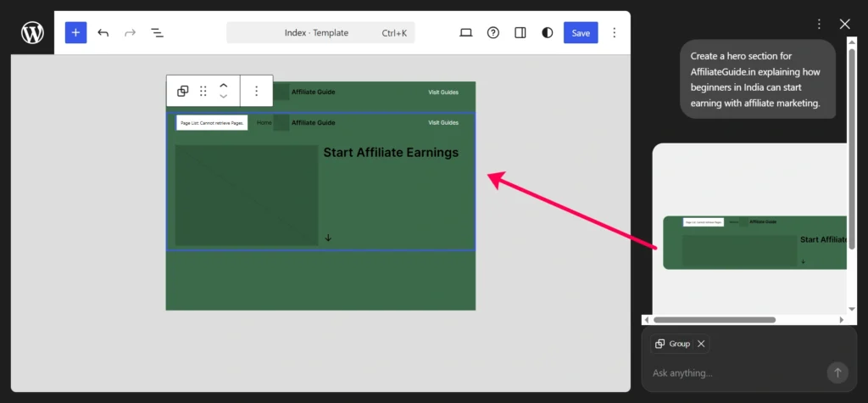The width and height of the screenshot is (868, 403).
Task: Click the Group block type icon in toolbar
Action: (x=182, y=92)
